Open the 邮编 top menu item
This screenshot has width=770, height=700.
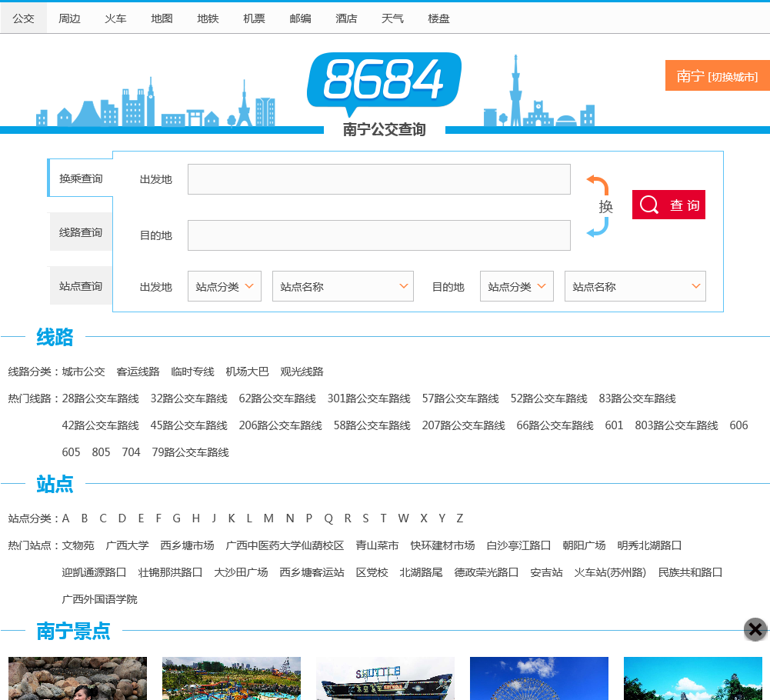tap(300, 18)
